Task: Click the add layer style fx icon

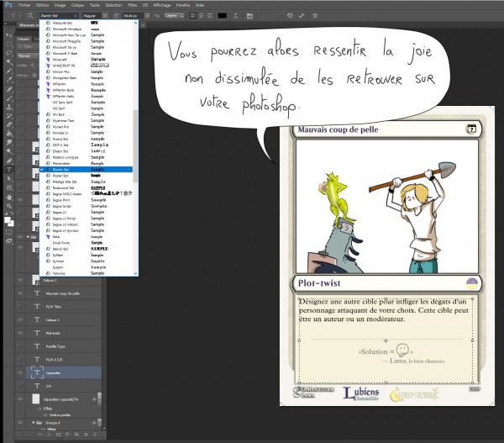Action: coord(50,435)
